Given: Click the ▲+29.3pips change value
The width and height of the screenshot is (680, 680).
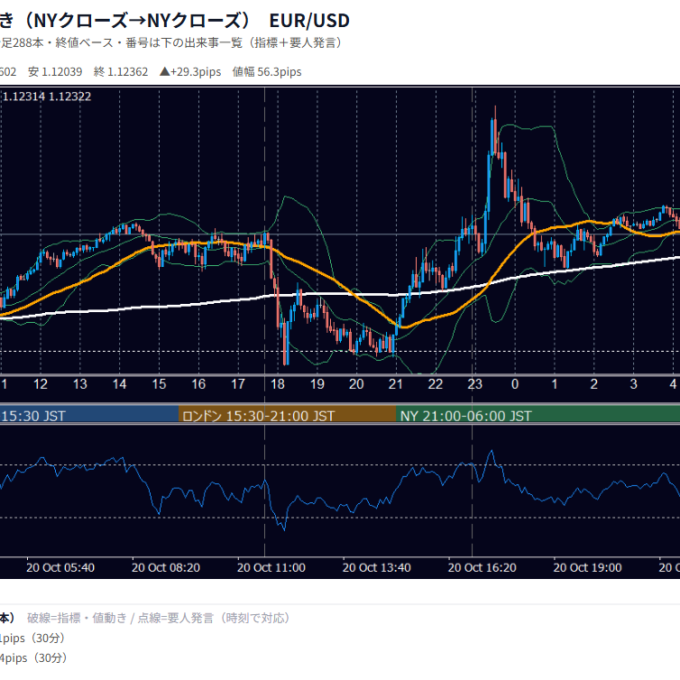Looking at the screenshot, I should point(190,72).
